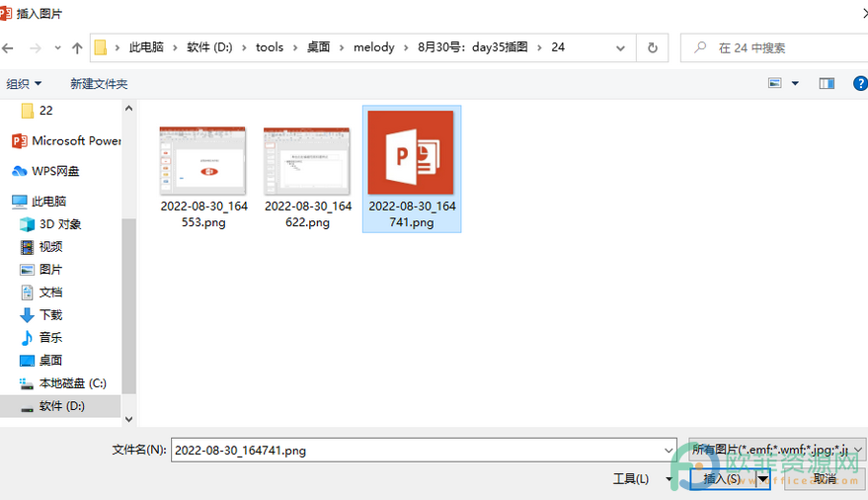This screenshot has height=500, width=868.
Task: Select 软件 (D:) in the address breadcrumb
Action: click(209, 47)
